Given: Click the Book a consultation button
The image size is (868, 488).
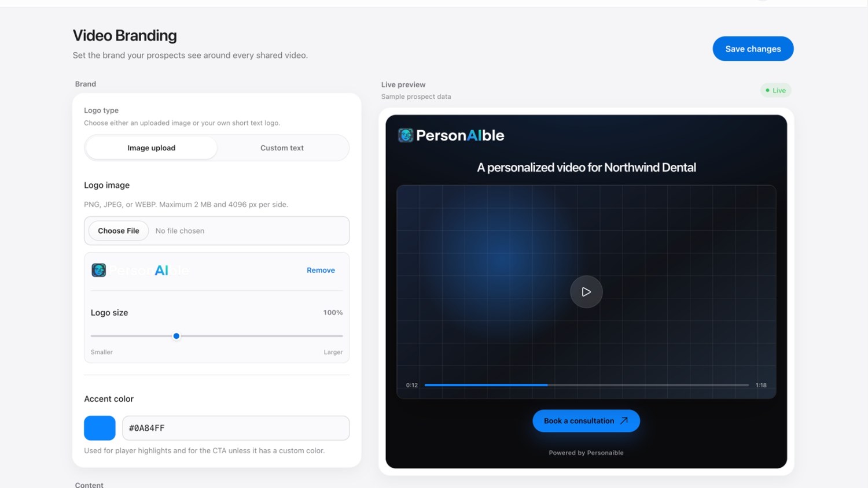Looking at the screenshot, I should click(586, 421).
